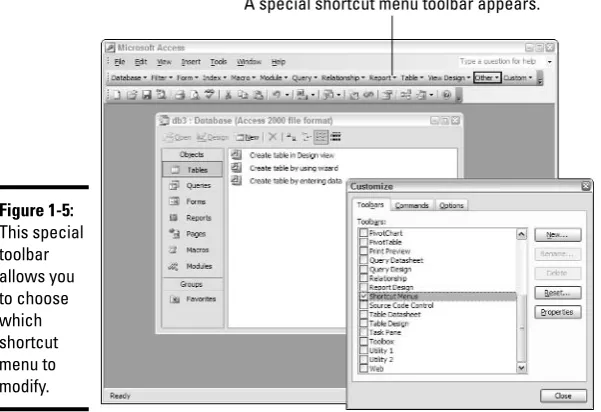Click the Cut scissors icon
Viewport: 601px width, 412px height.
(x=228, y=95)
